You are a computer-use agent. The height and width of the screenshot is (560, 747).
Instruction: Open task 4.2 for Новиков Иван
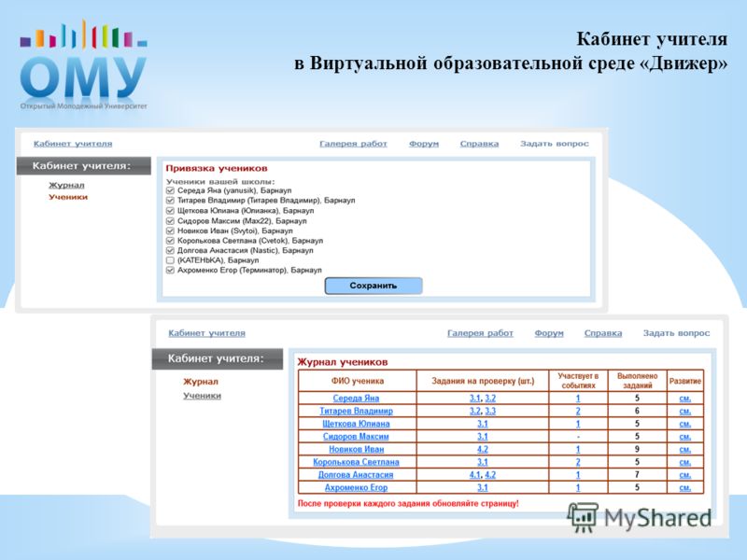click(x=483, y=449)
